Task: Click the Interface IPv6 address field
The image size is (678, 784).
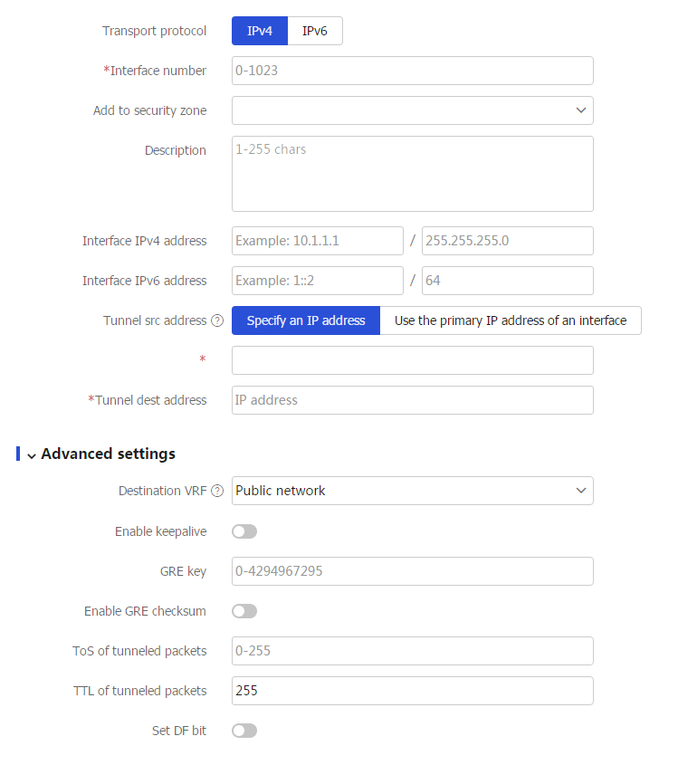Action: (318, 281)
